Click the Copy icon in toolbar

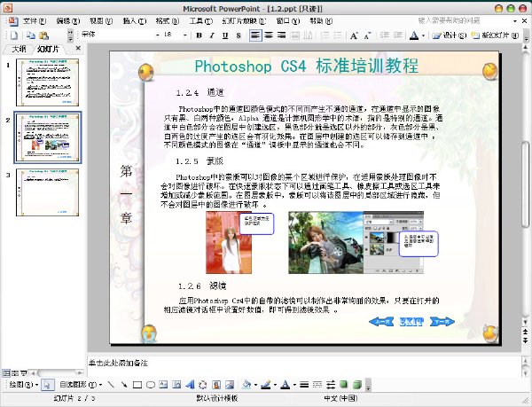pyautogui.click(x=31, y=35)
